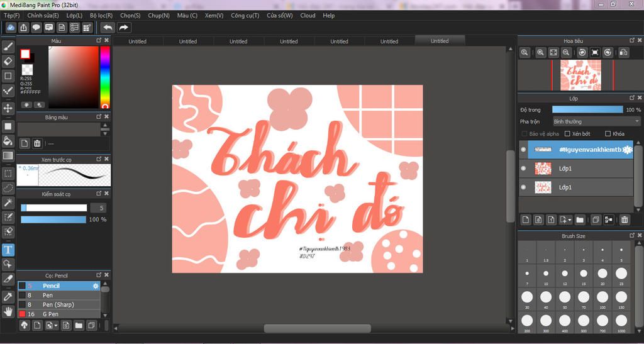Click the cloud save toolbar icon

tap(11, 28)
